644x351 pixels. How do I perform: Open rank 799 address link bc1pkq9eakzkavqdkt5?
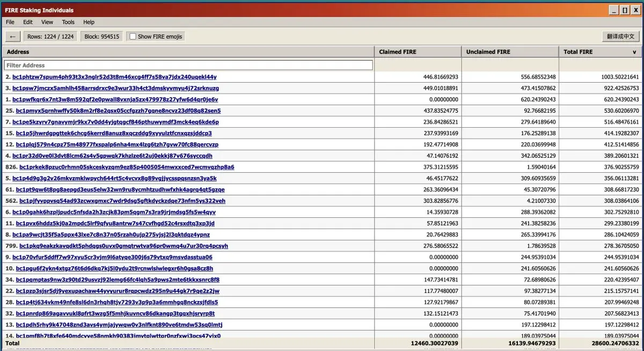pos(123,246)
